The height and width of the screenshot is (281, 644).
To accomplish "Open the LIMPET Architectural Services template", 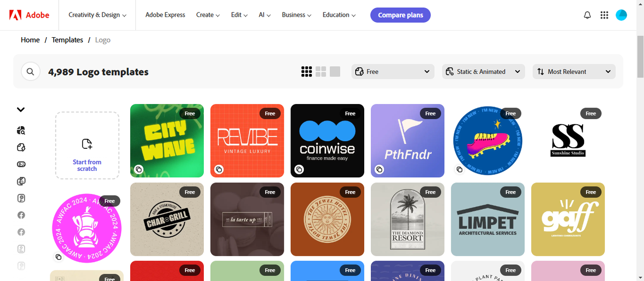I will 488,220.
